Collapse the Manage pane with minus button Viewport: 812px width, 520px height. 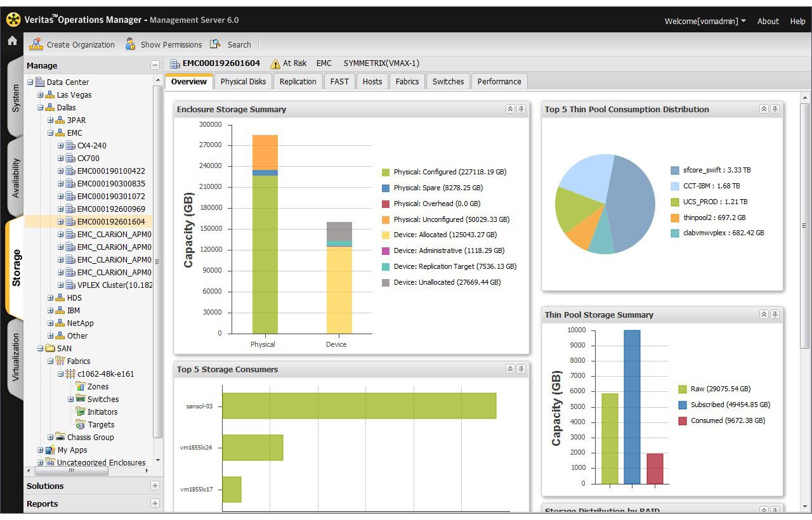(155, 65)
